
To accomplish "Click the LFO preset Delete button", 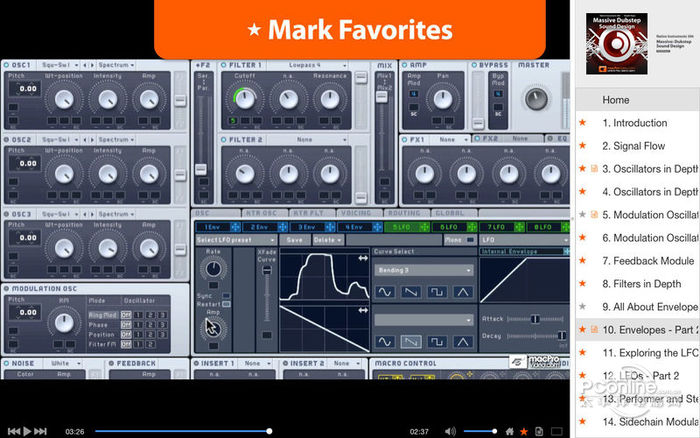I will click(327, 240).
